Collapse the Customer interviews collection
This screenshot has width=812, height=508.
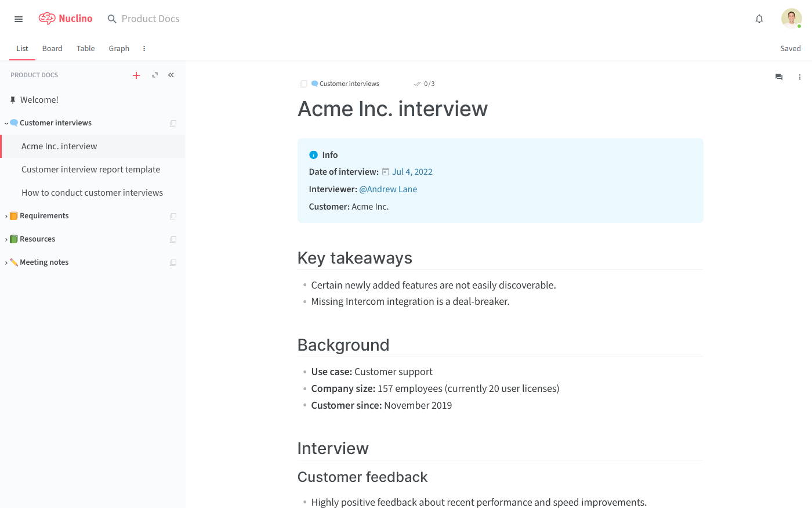[x=6, y=123]
